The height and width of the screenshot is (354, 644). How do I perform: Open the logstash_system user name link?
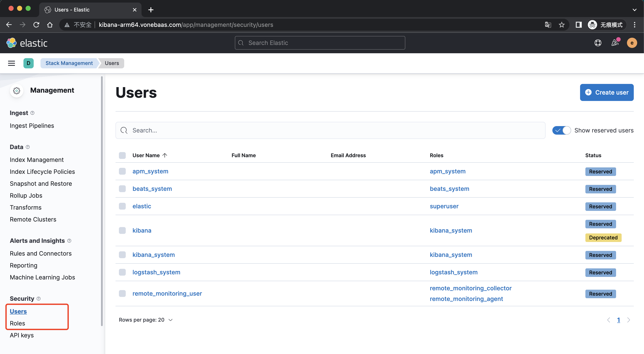156,272
